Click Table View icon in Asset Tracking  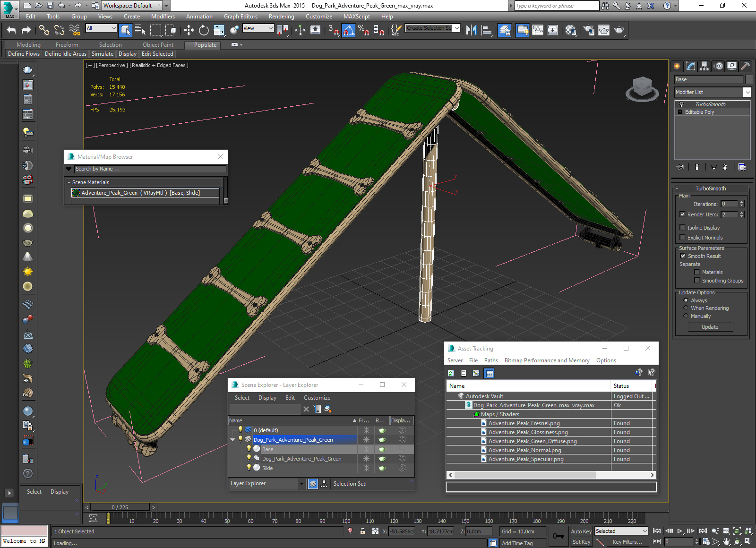click(490, 373)
